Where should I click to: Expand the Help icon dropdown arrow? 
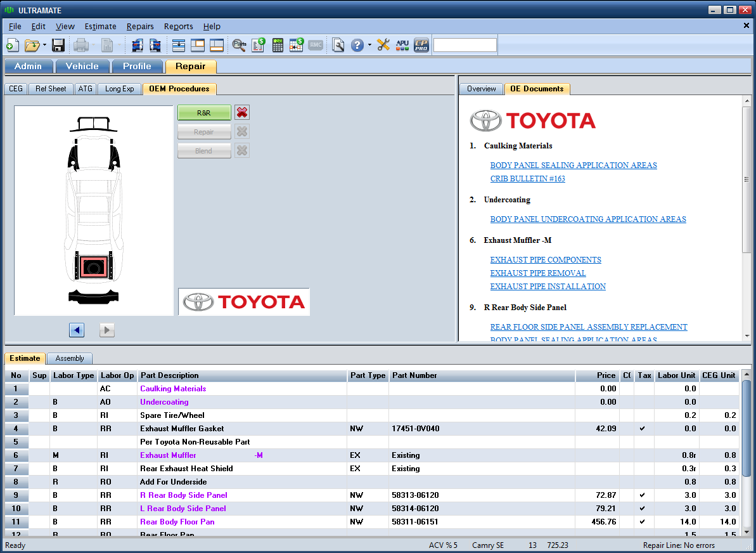tap(369, 45)
